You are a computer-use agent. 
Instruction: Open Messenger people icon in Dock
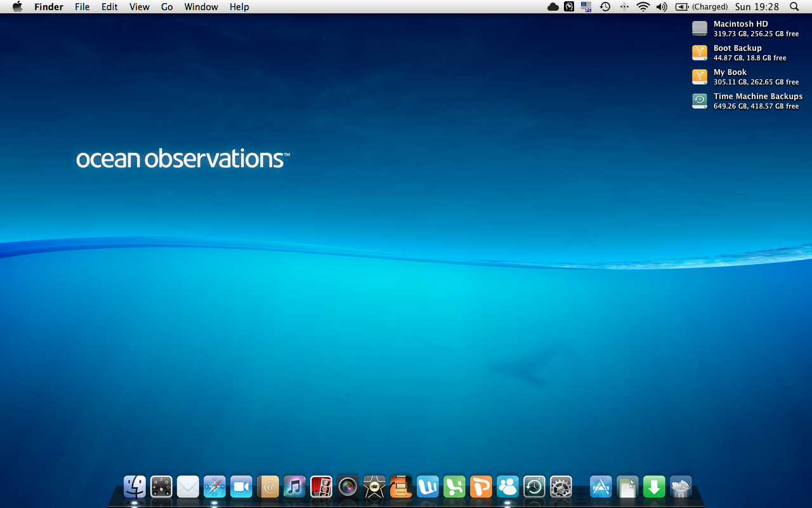[507, 487]
